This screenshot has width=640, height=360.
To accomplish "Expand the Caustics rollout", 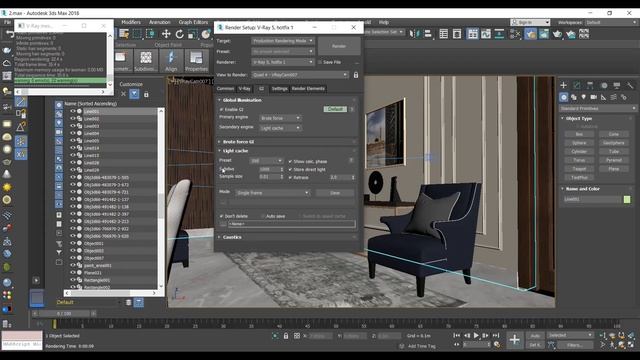I will point(232,237).
